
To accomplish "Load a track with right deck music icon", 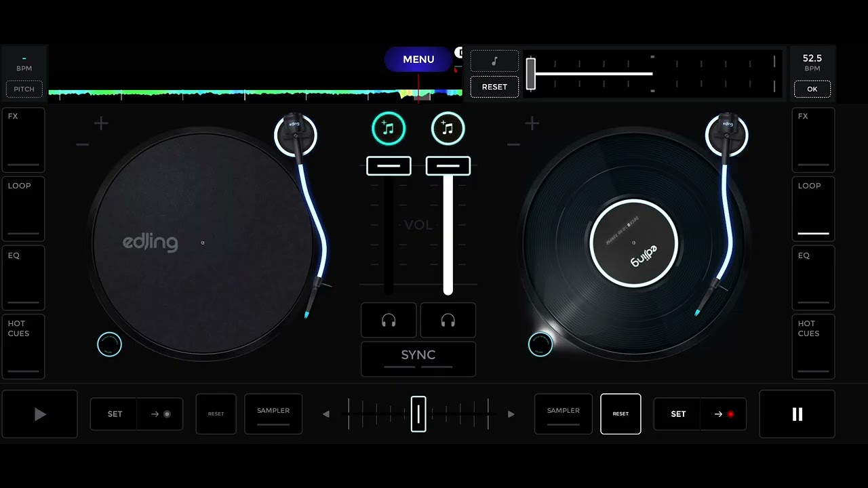I will [x=448, y=128].
